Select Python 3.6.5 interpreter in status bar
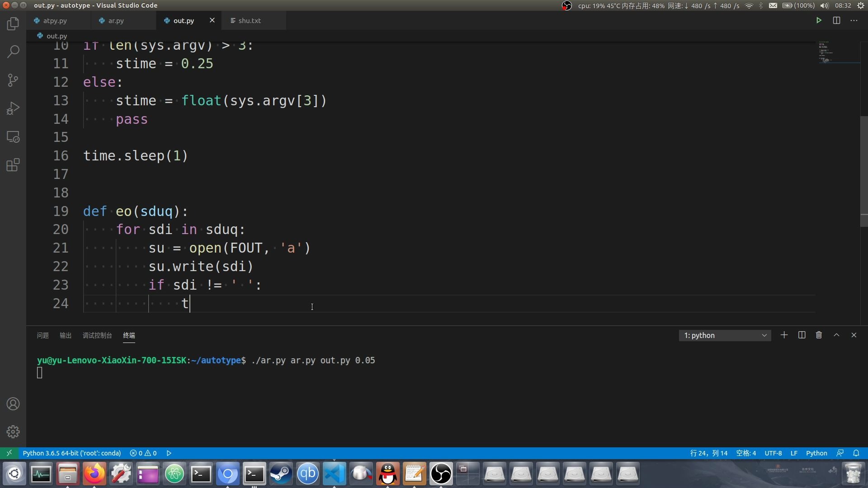This screenshot has height=488, width=868. pos(72,453)
